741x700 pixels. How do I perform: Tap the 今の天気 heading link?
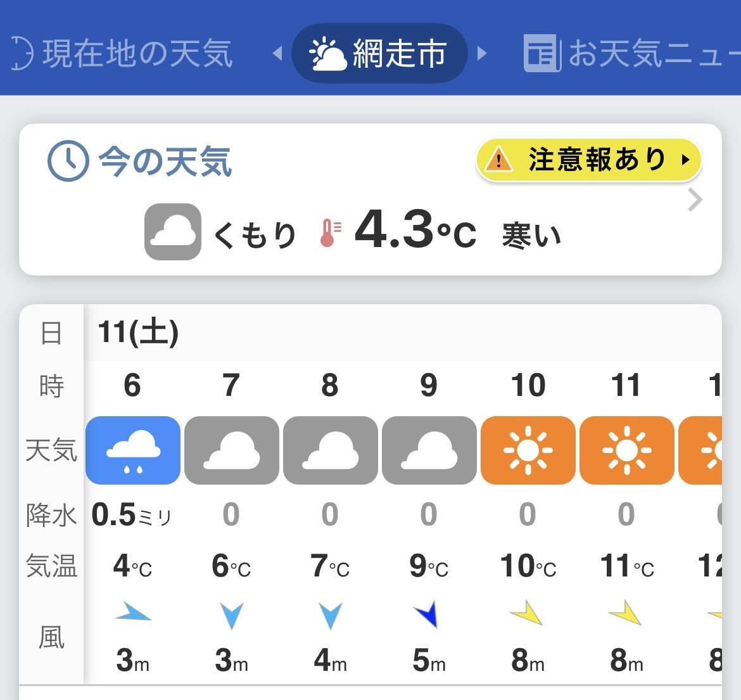(x=166, y=162)
